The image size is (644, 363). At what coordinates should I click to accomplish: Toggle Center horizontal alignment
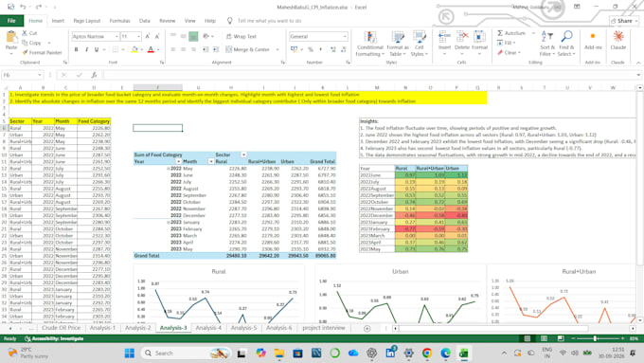183,49
